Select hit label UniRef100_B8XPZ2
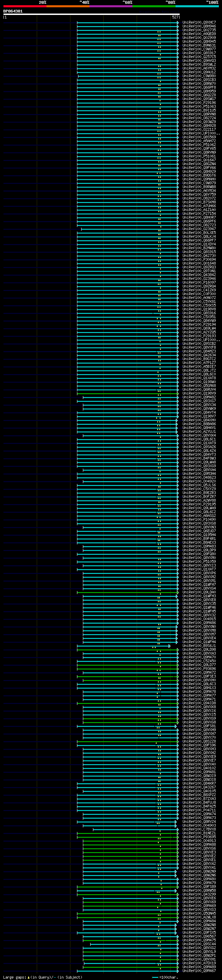Screen dimensions: 222x980 click(199, 795)
